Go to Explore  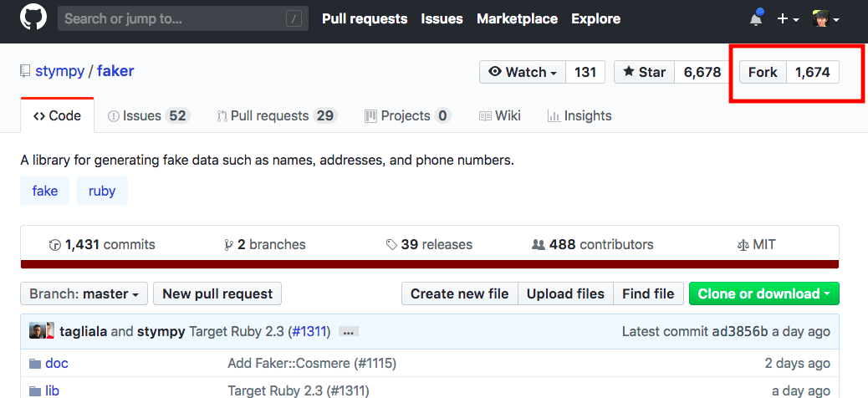click(595, 19)
